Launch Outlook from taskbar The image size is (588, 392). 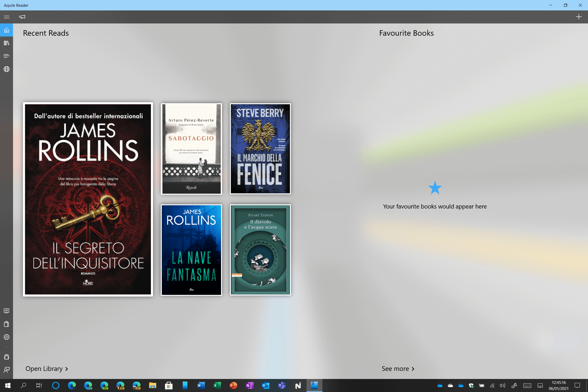tap(266, 385)
